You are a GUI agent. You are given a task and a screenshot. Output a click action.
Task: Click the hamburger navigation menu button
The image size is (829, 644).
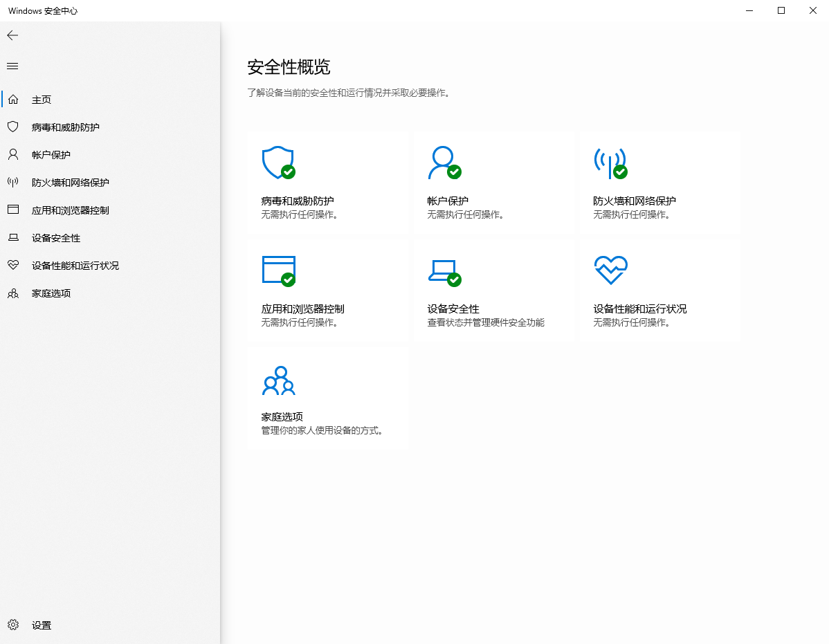coord(12,66)
